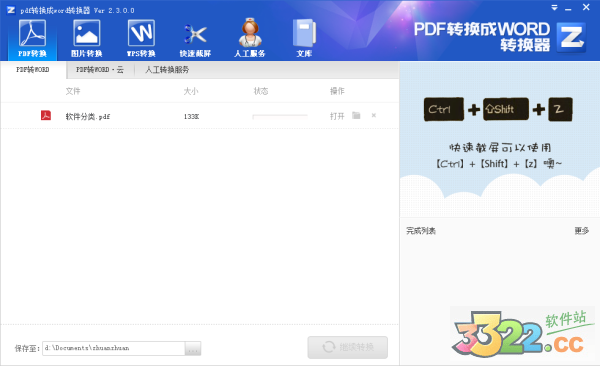Screen dimensions: 600x366
Task: Open the 人工转换服务 tab
Action: [167, 70]
